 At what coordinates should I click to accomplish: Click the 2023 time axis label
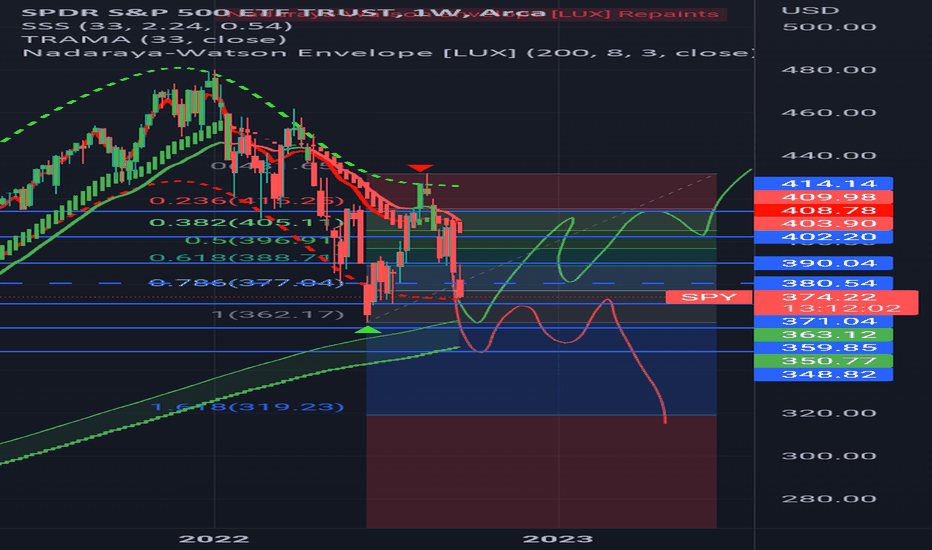pyautogui.click(x=558, y=539)
